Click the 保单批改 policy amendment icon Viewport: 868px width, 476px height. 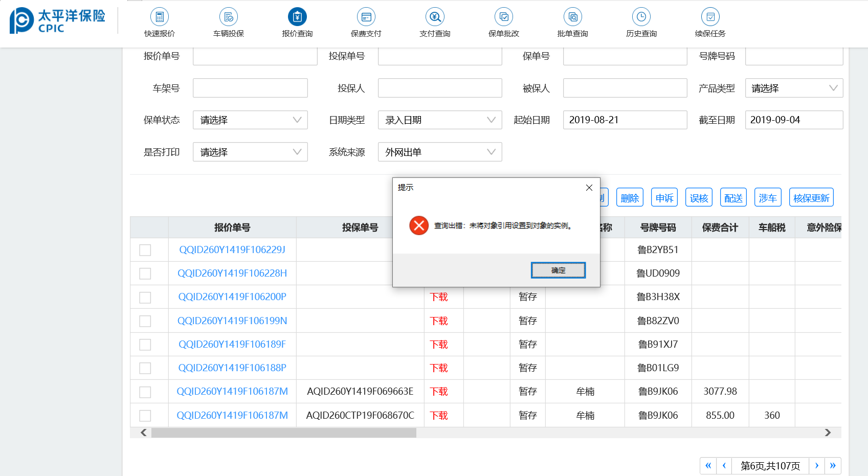click(x=504, y=17)
